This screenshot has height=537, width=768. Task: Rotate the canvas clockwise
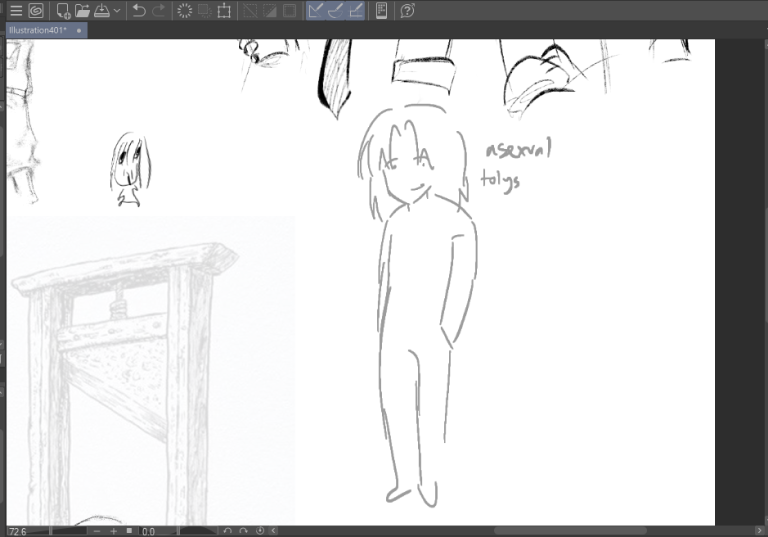[243, 531]
